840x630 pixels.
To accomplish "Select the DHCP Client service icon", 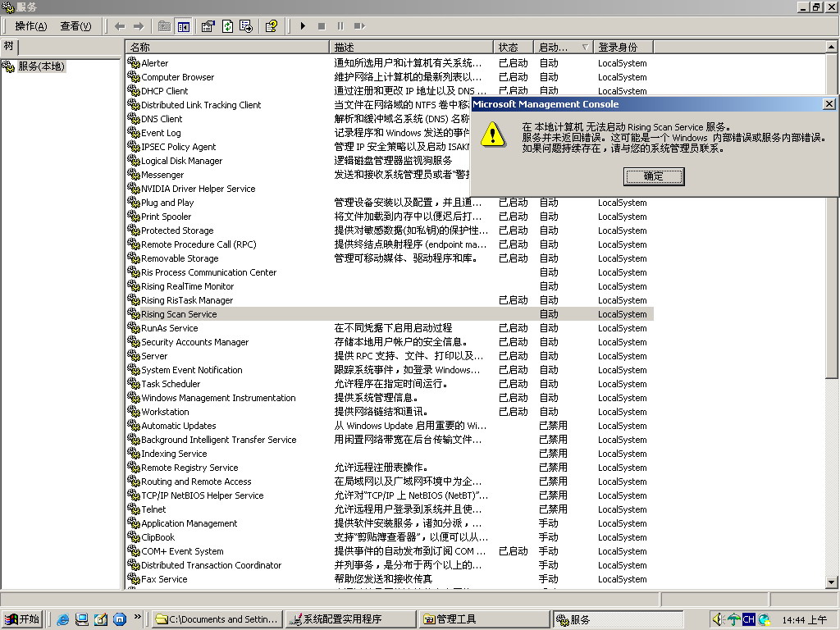I will coord(134,90).
